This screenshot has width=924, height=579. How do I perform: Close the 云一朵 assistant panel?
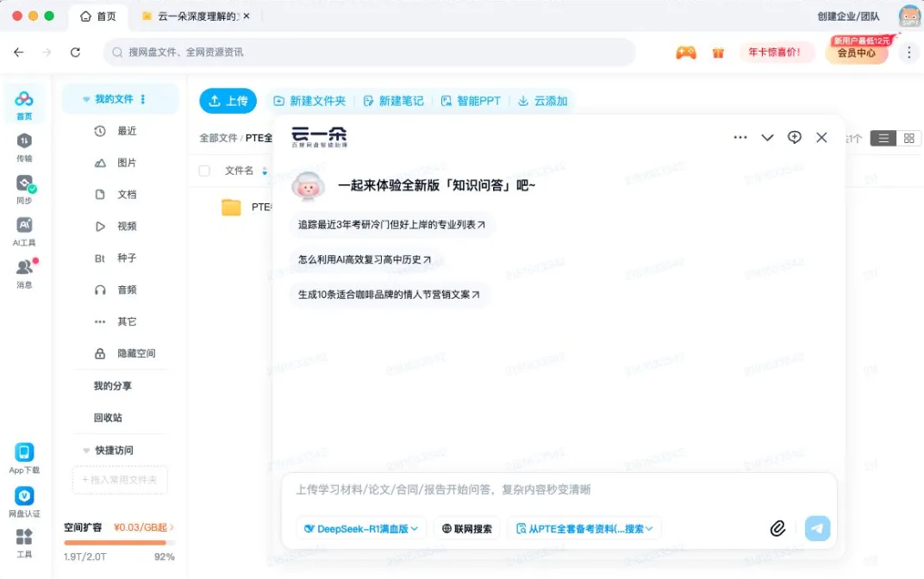tap(821, 137)
